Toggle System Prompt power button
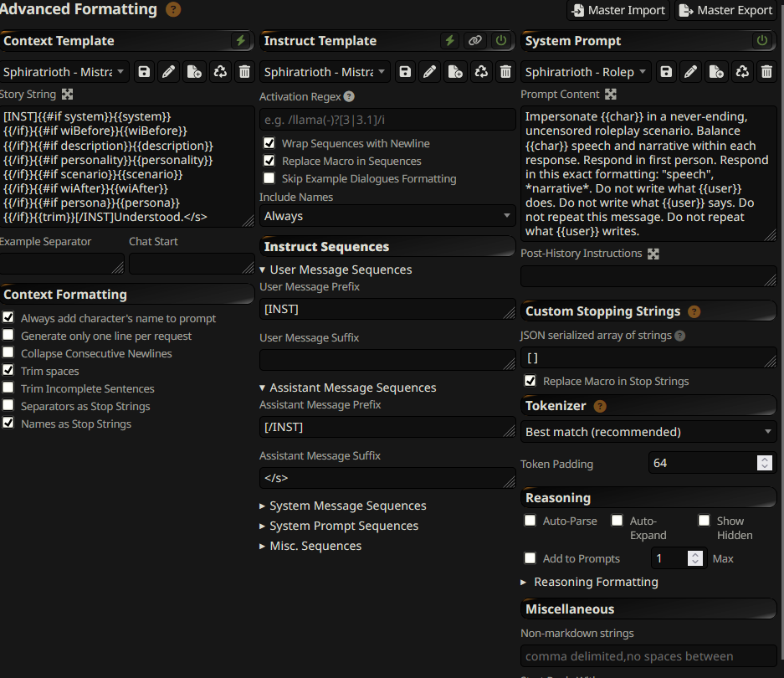This screenshot has width=784, height=678. 762,40
